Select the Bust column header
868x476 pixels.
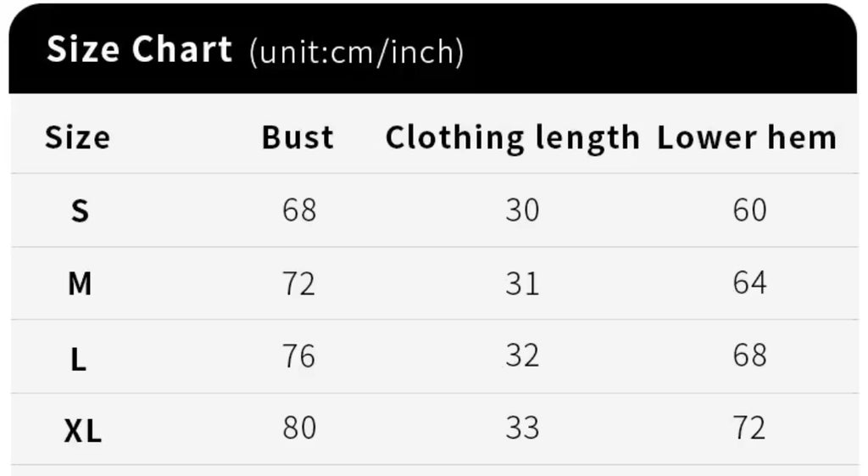(x=298, y=137)
